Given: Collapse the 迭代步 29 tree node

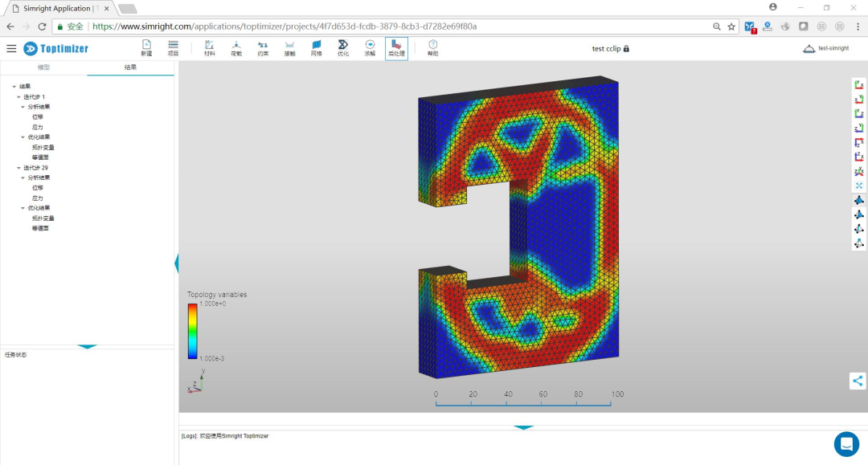Looking at the screenshot, I should (18, 168).
